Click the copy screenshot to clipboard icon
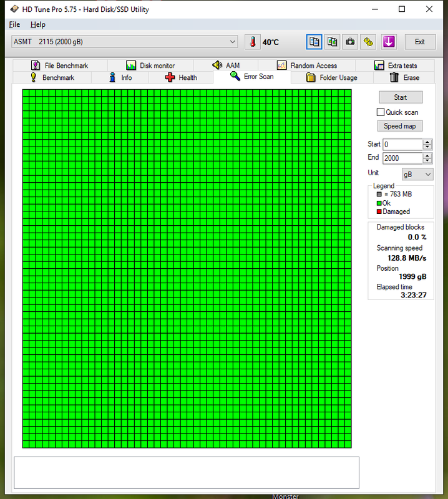The width and height of the screenshot is (448, 499). [332, 42]
